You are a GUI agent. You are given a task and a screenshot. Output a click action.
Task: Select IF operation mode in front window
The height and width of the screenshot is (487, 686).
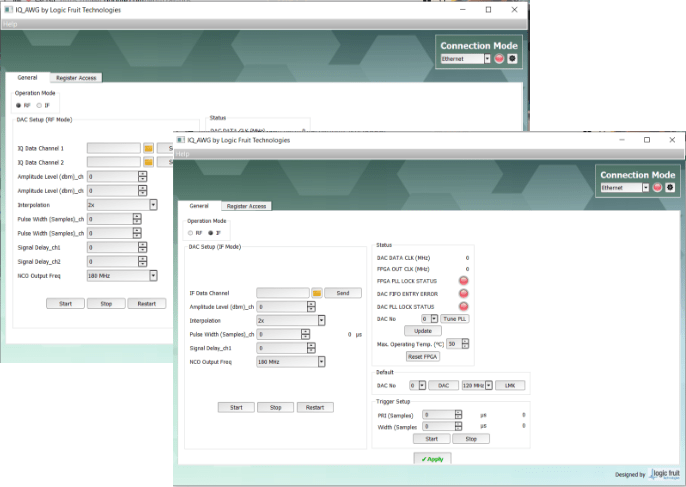(x=210, y=233)
